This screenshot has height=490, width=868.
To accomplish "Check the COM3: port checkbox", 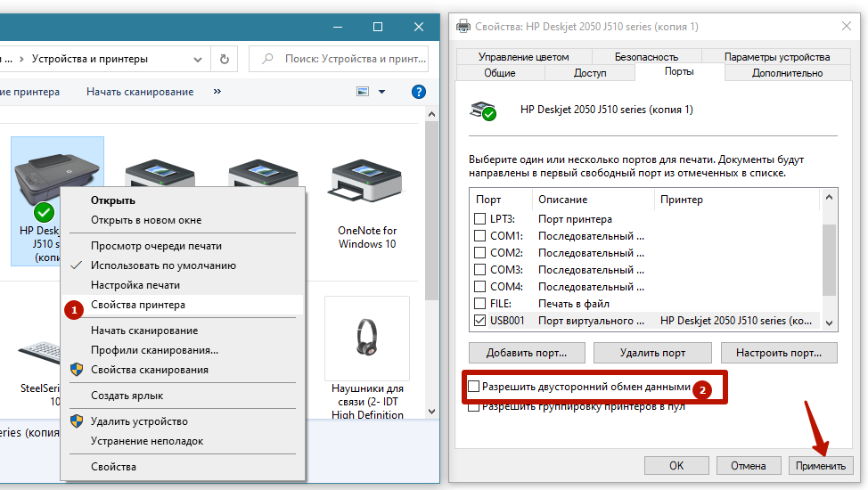I will (480, 270).
